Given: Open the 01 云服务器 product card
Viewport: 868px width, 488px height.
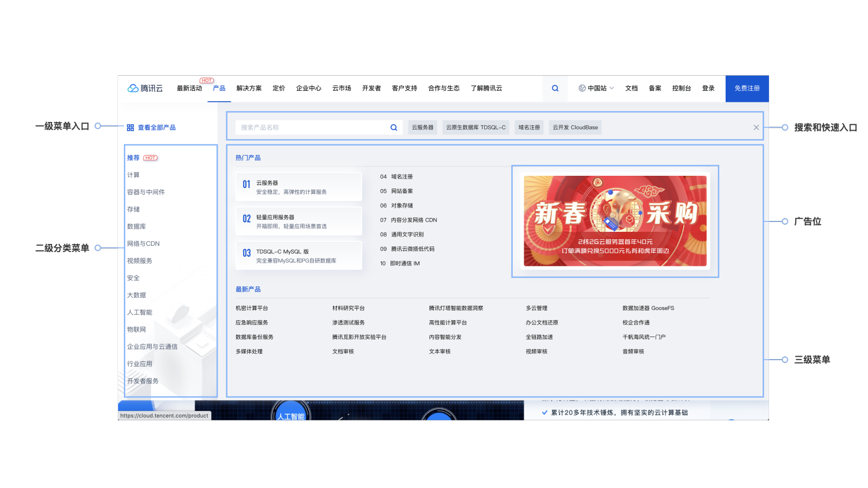Looking at the screenshot, I should point(299,187).
